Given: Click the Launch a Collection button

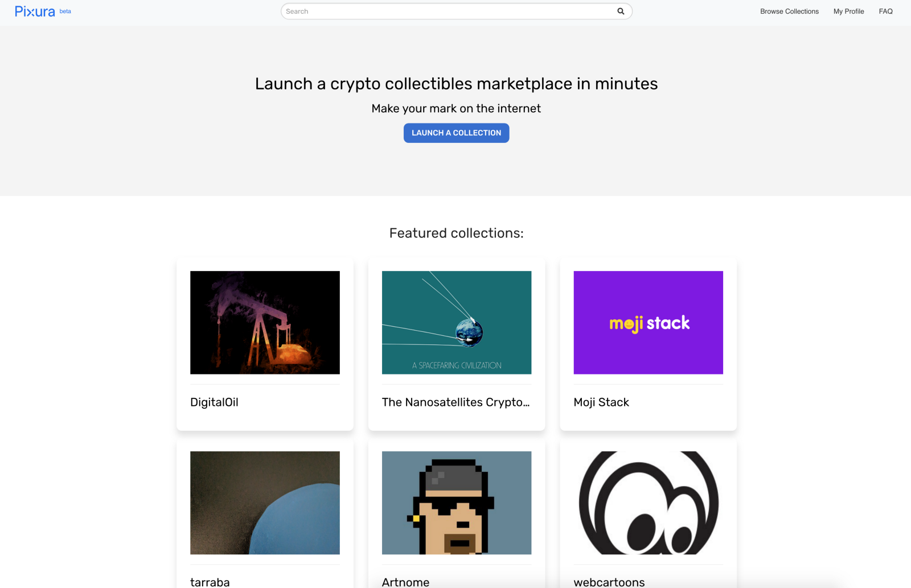Looking at the screenshot, I should (x=457, y=133).
